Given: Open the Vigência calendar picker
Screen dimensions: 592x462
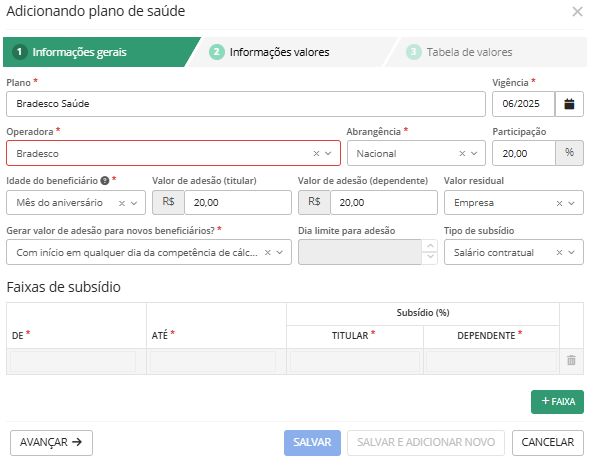Looking at the screenshot, I should coord(569,104).
